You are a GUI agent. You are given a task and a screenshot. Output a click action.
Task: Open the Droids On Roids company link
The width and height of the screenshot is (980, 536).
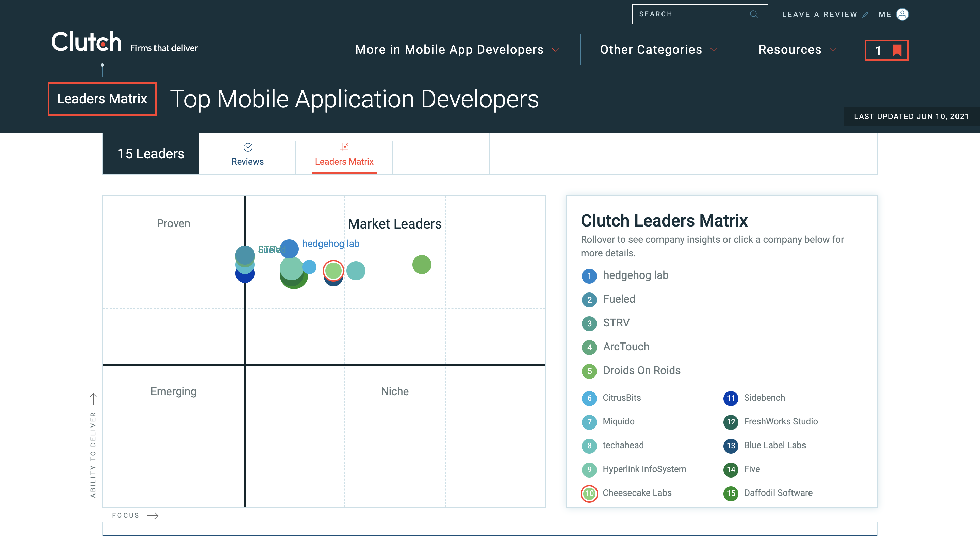point(642,371)
